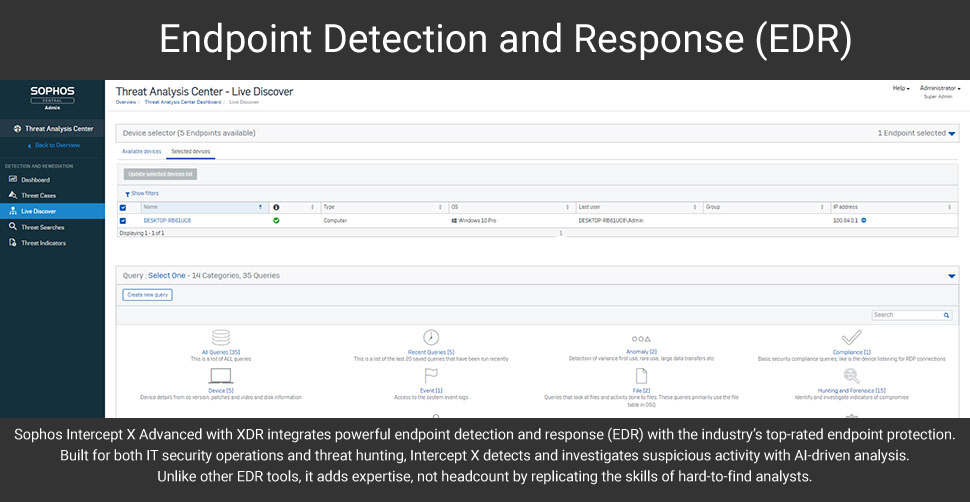Image resolution: width=970 pixels, height=502 pixels.
Task: Click the Threat Searches magnifier icon
Action: (13, 227)
